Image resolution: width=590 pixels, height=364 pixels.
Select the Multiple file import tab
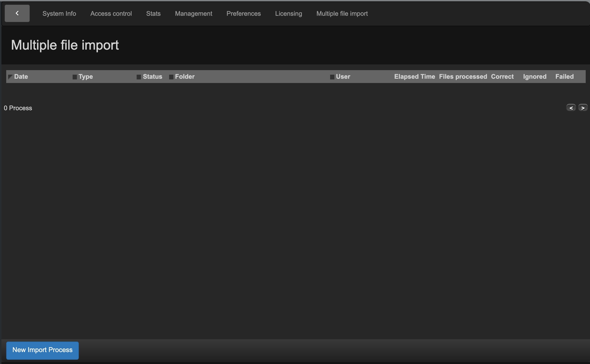pos(342,14)
